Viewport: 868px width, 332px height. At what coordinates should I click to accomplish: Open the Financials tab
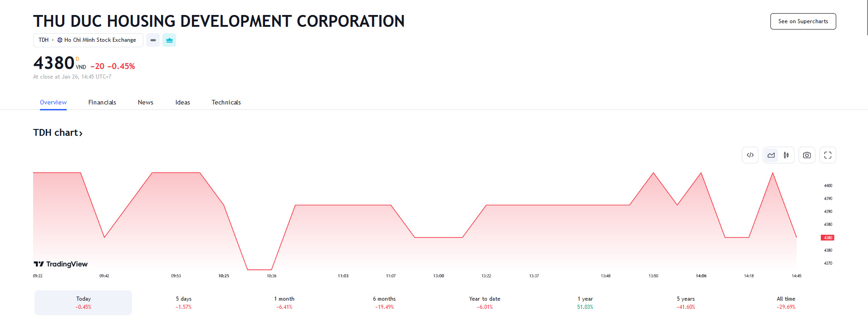pyautogui.click(x=102, y=103)
